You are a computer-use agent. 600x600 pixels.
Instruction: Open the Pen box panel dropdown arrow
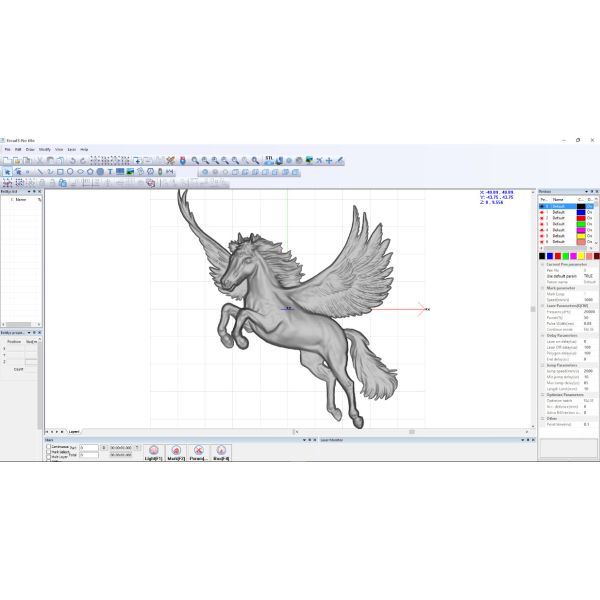[587, 191]
